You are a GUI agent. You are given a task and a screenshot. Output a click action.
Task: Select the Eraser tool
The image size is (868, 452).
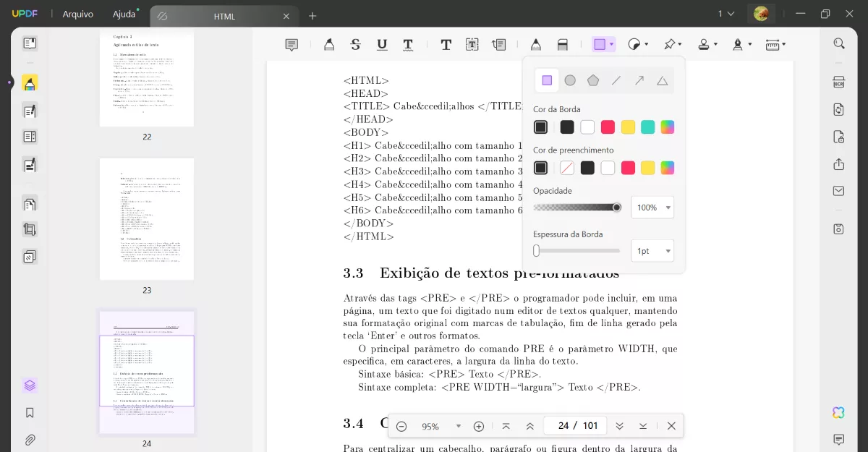(563, 44)
